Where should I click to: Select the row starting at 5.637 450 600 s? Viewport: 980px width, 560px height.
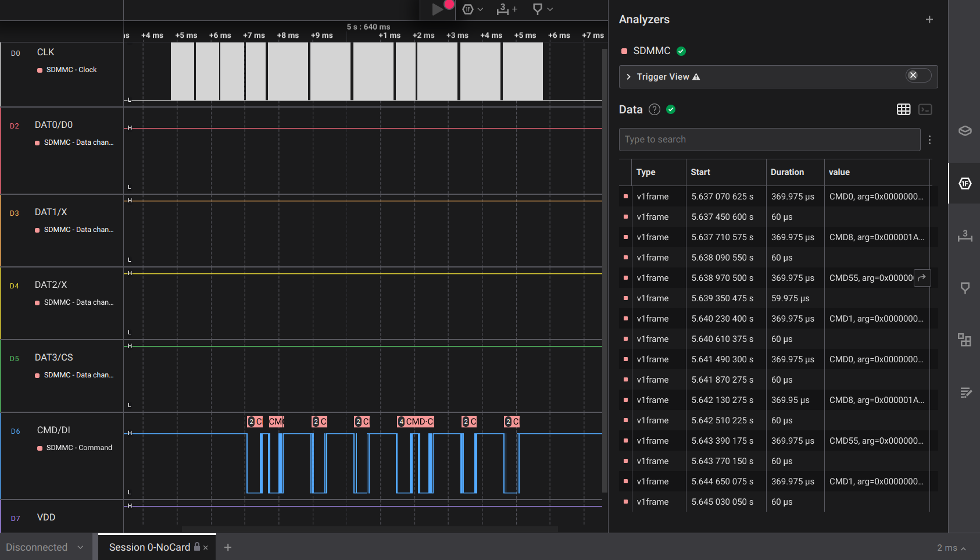tap(779, 217)
